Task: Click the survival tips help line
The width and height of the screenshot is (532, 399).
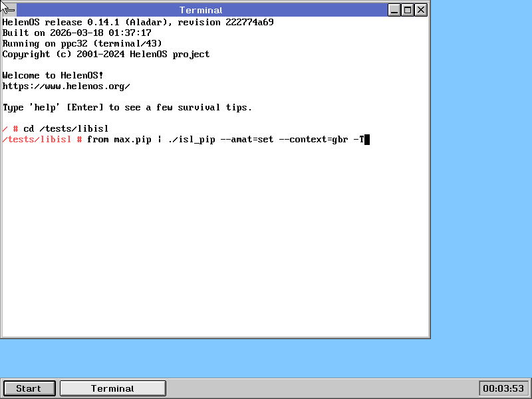Action: point(127,108)
